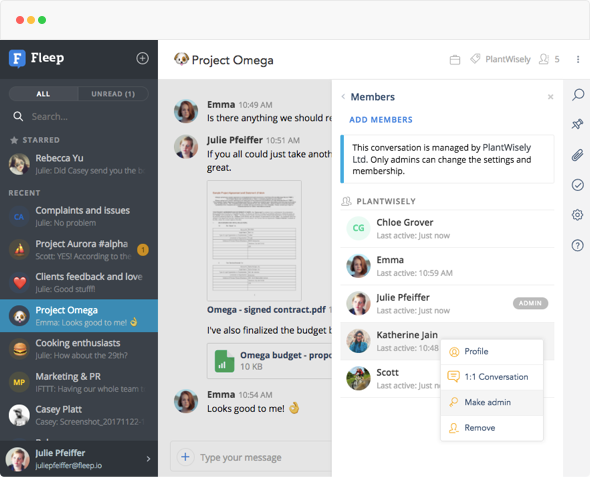590x477 pixels.
Task: Open the tasks checkmark icon
Action: click(578, 185)
